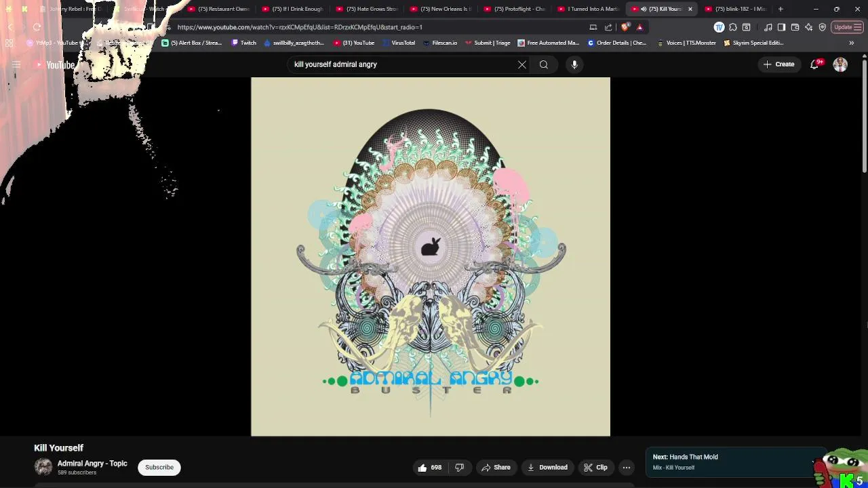Switch to the If I Drink Enough tab
Viewport: 868px width, 488px height.
click(x=293, y=9)
